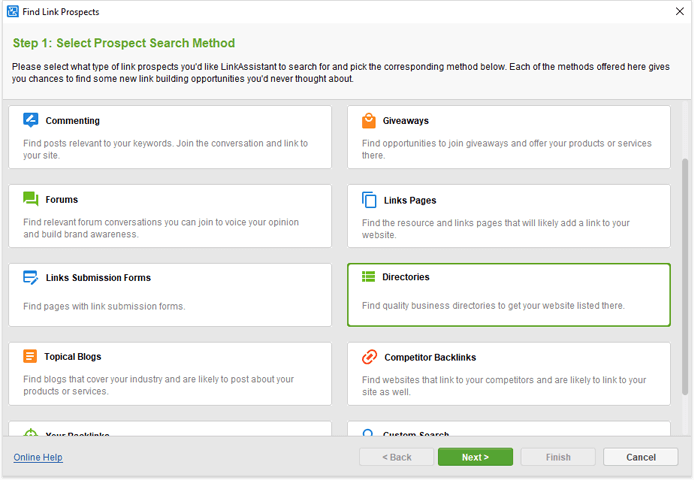Image resolution: width=694 pixels, height=480 pixels.
Task: Click 'Find websites that link to your competitors' text
Action: point(504,386)
